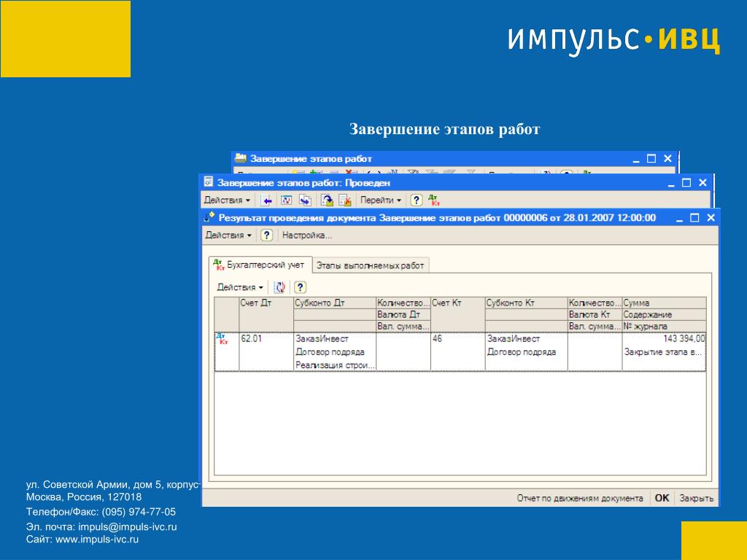The width and height of the screenshot is (747, 560).
Task: Open help in the Проведен document toolbar
Action: click(416, 201)
